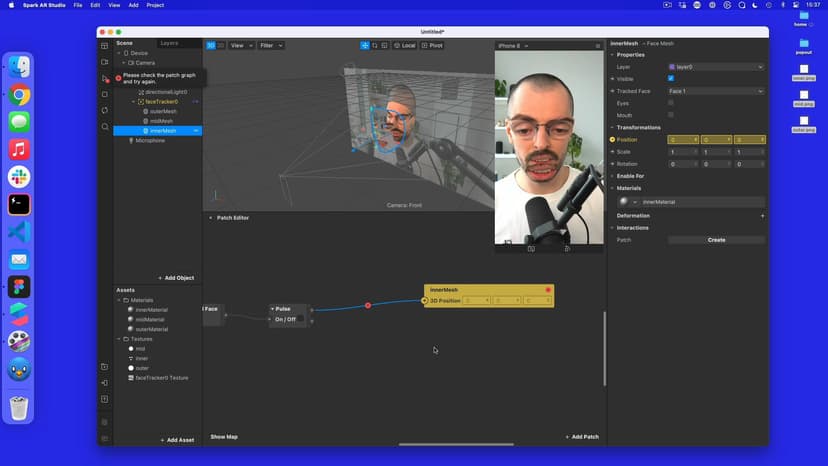Click red dot on innerMesh patch header
Screen dimensions: 828x466
point(548,290)
